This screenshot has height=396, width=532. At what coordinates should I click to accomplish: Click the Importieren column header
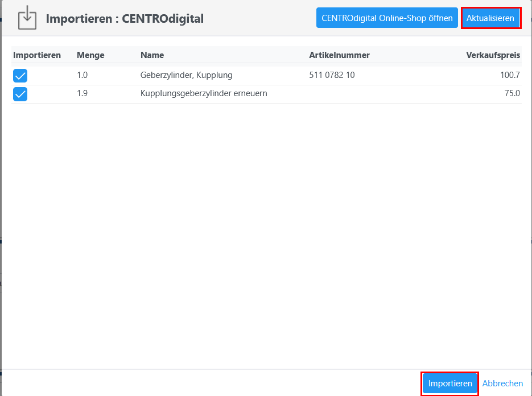(37, 55)
